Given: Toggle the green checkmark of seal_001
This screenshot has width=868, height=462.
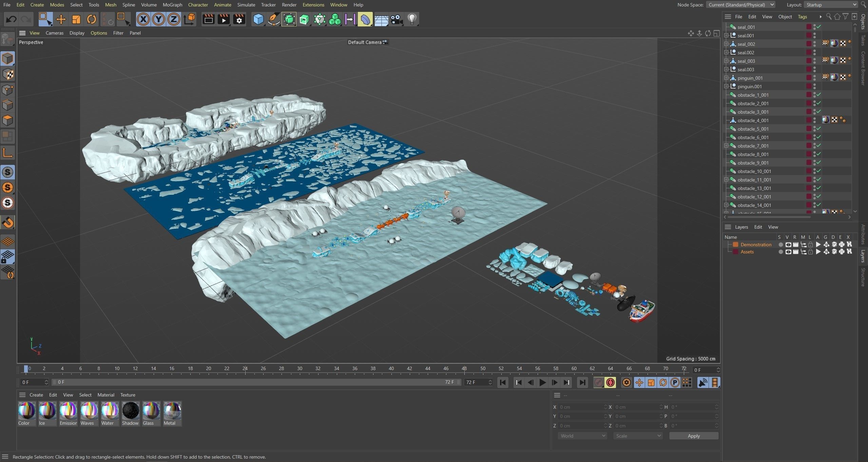Looking at the screenshot, I should coord(819,27).
